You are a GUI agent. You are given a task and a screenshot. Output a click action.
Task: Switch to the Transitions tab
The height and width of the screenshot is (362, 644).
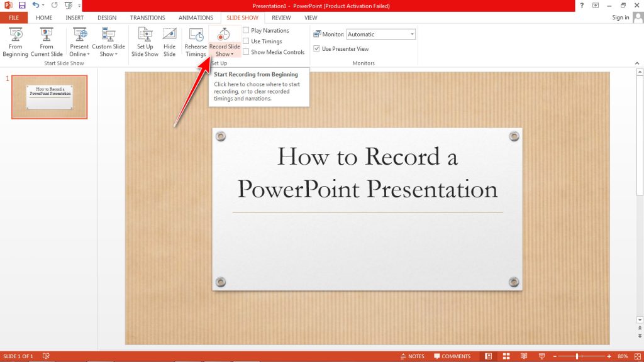pos(147,18)
